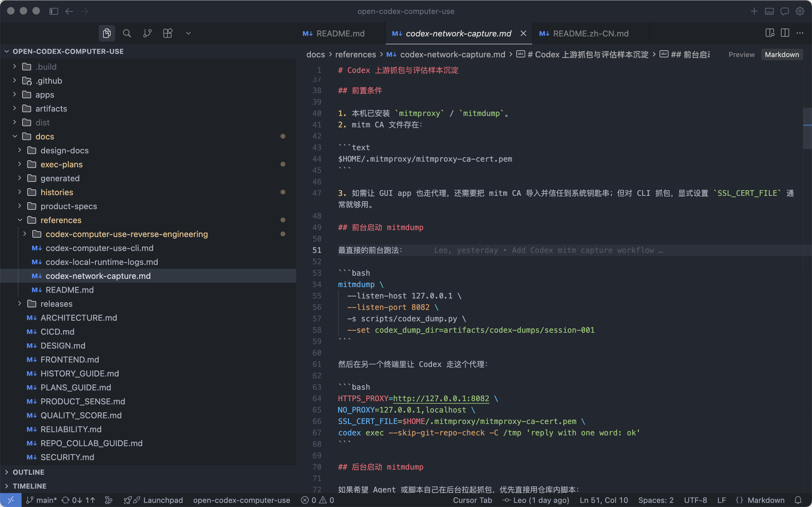The width and height of the screenshot is (812, 507).
Task: Collapse the references folder
Action: point(61,220)
